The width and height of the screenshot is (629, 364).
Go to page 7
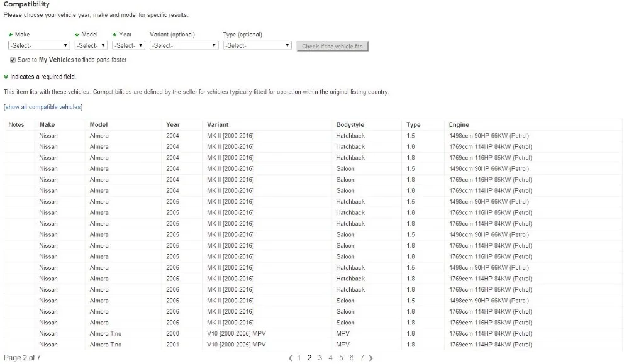pos(362,358)
